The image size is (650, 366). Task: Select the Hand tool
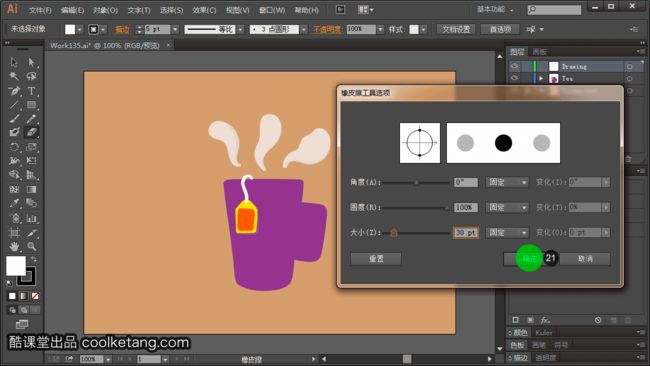tap(14, 246)
